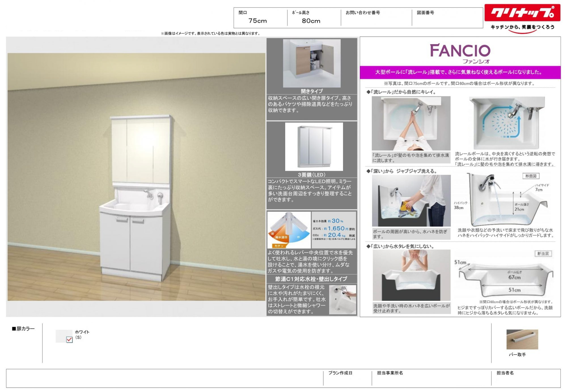Viewport: 567px width, 392px height.
Task: Select the 節湯C1対応水栓・壁出しタイプ heading
Action: (311, 279)
